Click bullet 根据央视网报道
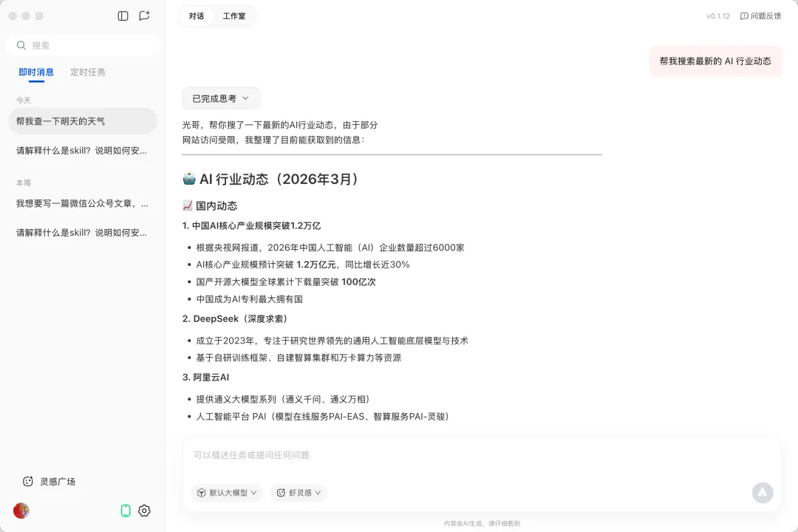This screenshot has height=532, width=798. pyautogui.click(x=330, y=248)
